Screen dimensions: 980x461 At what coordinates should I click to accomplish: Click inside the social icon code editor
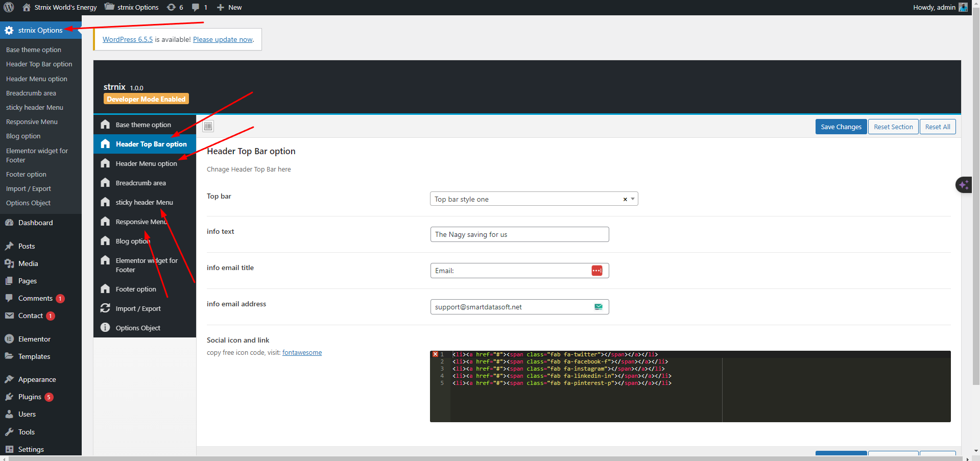pos(690,386)
